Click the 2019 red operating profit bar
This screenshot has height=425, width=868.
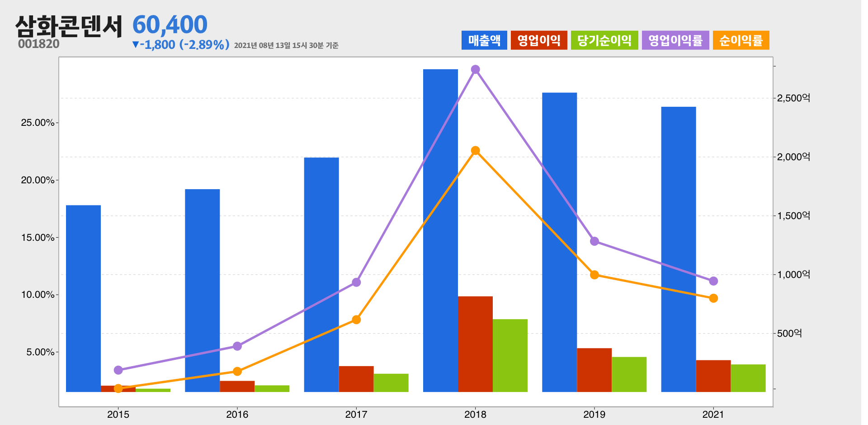(594, 370)
